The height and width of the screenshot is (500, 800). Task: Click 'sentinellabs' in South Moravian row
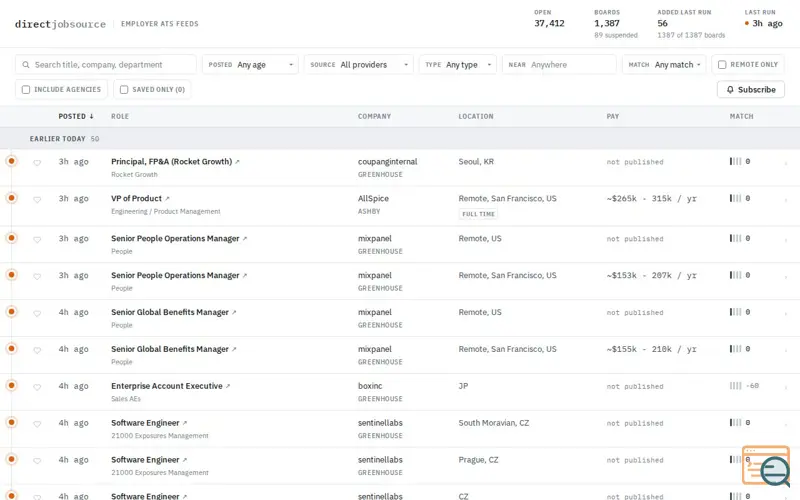click(380, 423)
